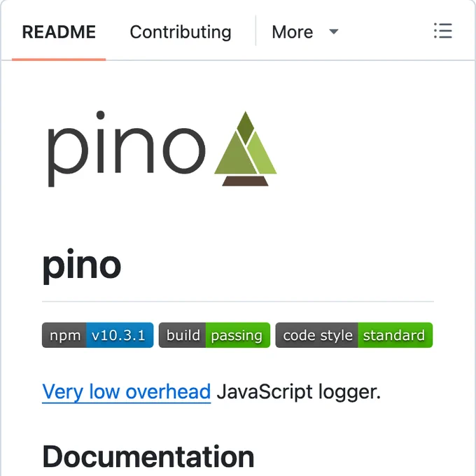This screenshot has width=476, height=476.
Task: Click the code style badge label
Action: click(x=317, y=335)
